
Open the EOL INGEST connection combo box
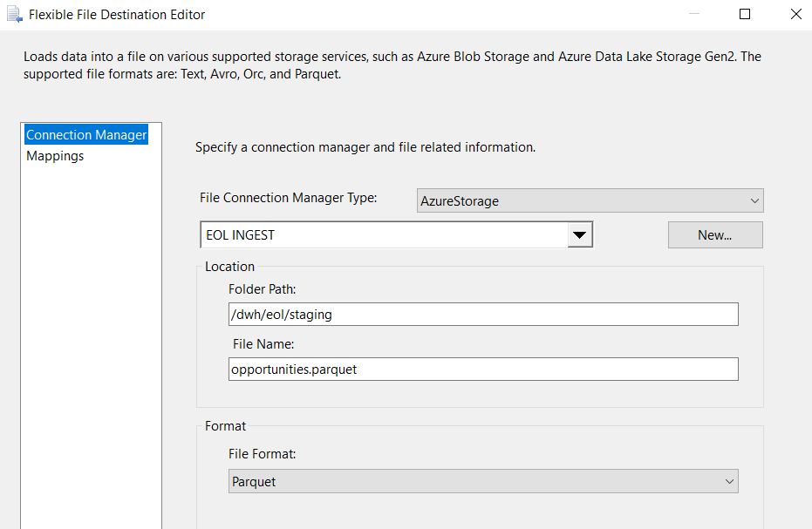point(396,235)
